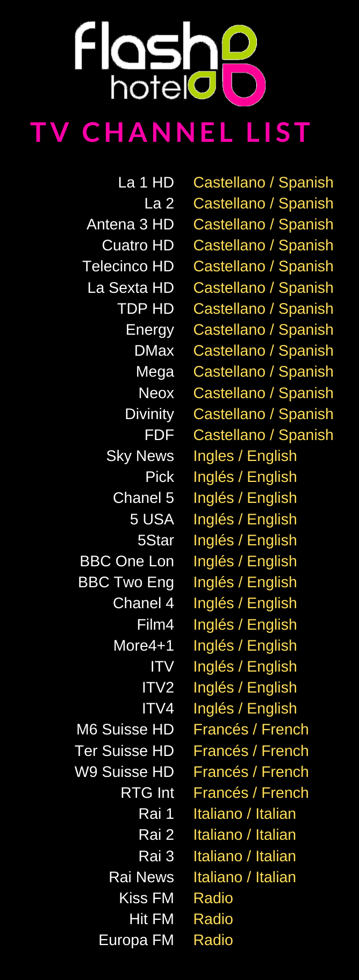
Task: Select the RTG Int channel
Action: point(147,793)
